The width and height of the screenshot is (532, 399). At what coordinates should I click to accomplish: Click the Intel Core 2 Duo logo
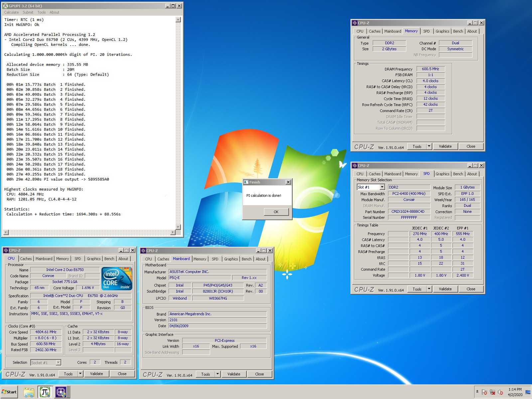click(x=117, y=278)
